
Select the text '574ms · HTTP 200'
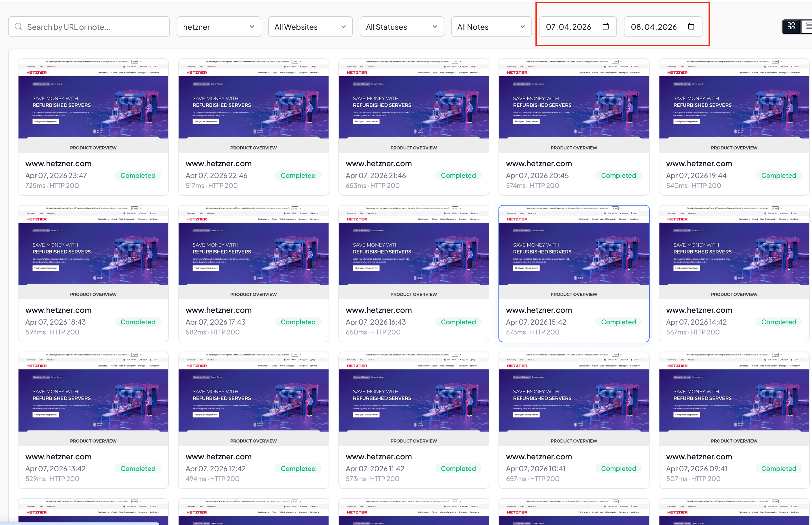pos(532,185)
